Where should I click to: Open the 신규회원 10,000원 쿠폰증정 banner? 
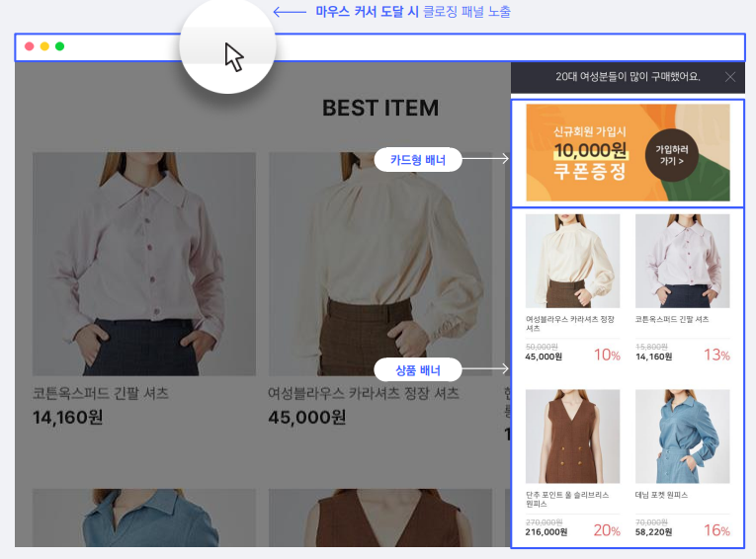[x=628, y=153]
